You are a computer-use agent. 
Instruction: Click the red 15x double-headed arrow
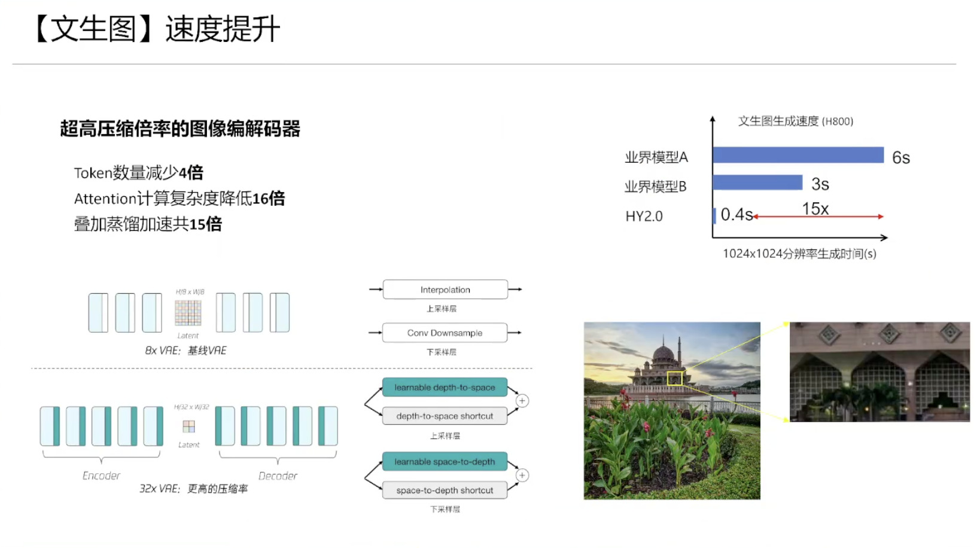pos(818,217)
